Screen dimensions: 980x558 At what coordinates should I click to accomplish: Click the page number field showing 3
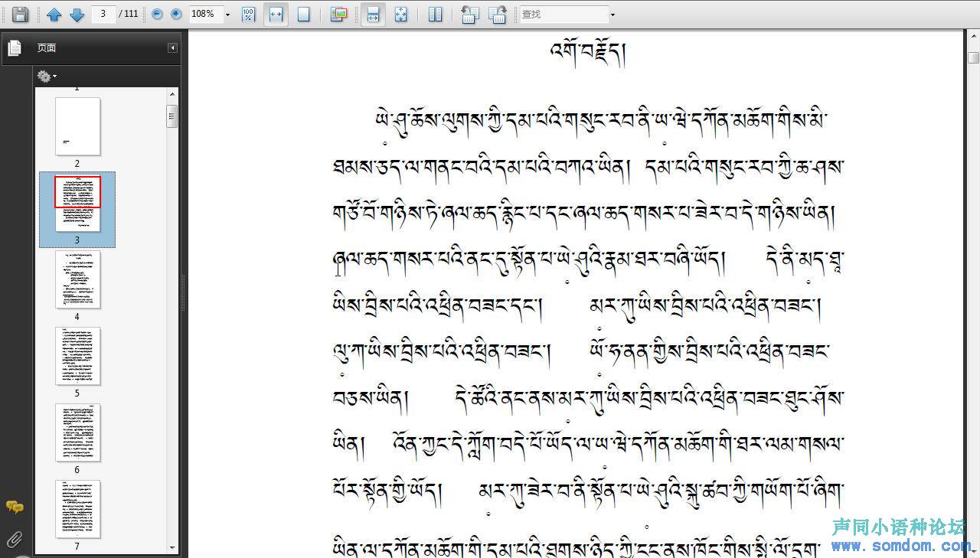[x=103, y=14]
